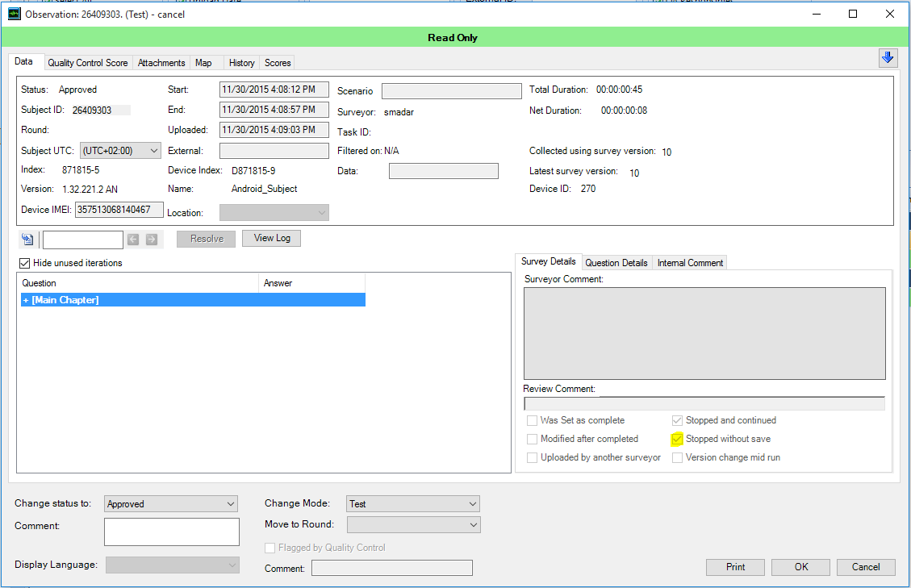911x588 pixels.
Task: Click the Print button
Action: coord(735,567)
